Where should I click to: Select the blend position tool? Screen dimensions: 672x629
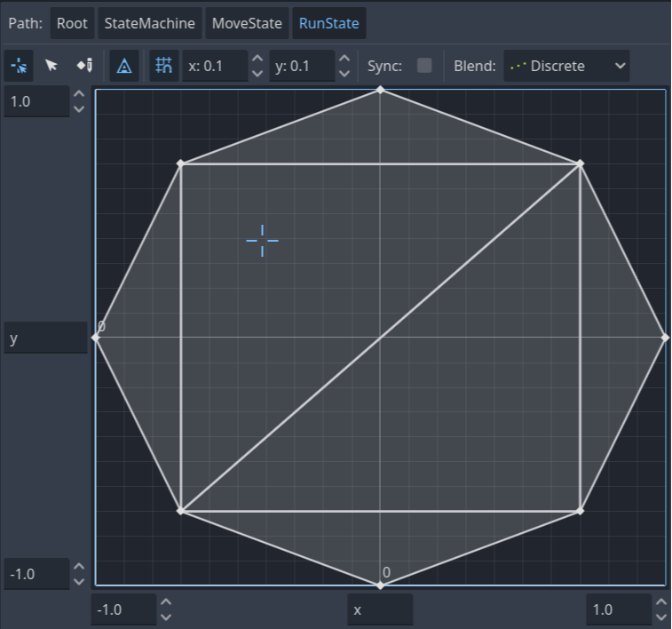click(x=19, y=66)
